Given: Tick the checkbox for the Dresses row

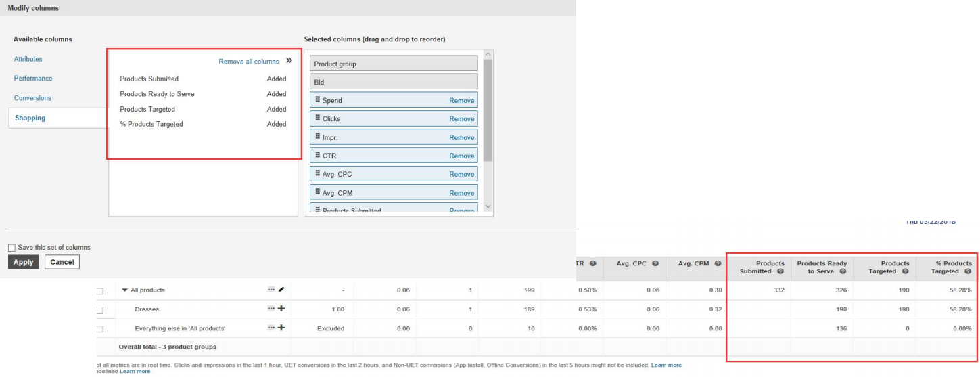Looking at the screenshot, I should 100,310.
